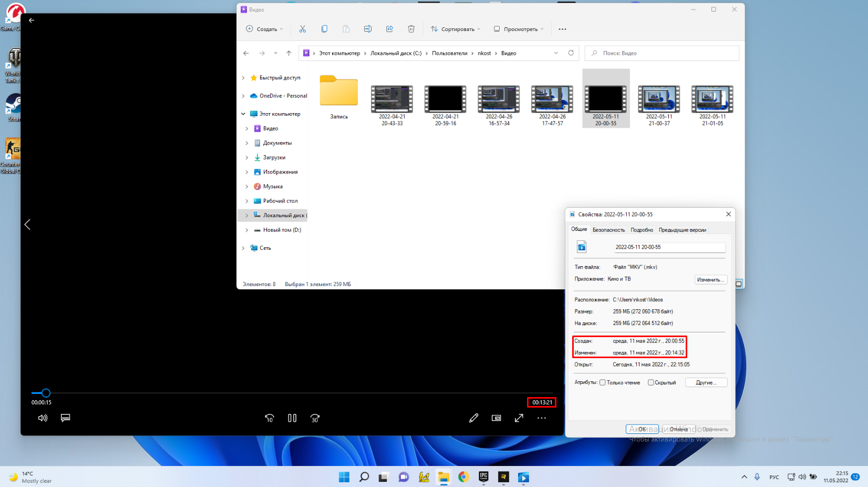Click the Cut scissors icon in Explorer toolbar

tap(303, 29)
